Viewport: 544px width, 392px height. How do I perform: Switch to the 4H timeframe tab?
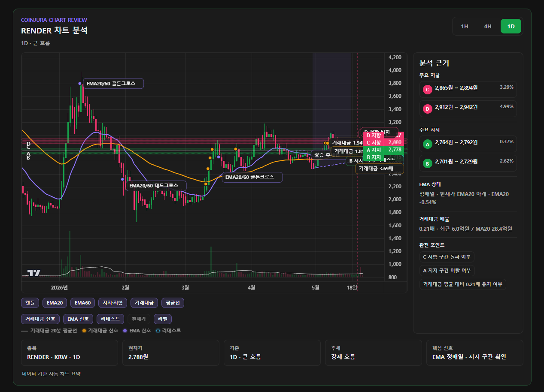[488, 26]
